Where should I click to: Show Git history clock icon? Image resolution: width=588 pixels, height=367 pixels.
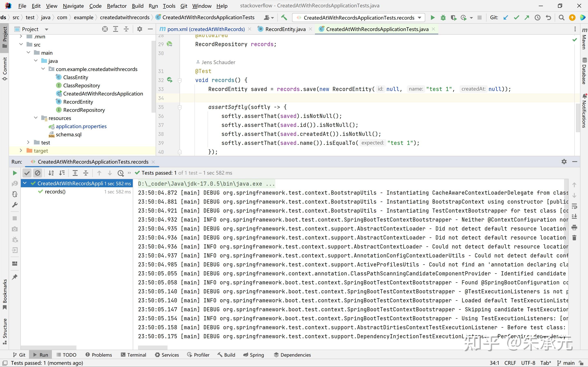click(x=538, y=18)
